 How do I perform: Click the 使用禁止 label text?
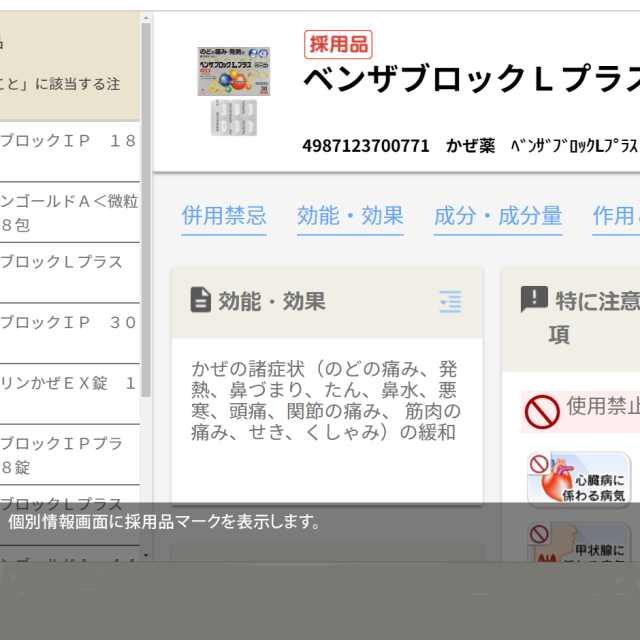point(603,406)
